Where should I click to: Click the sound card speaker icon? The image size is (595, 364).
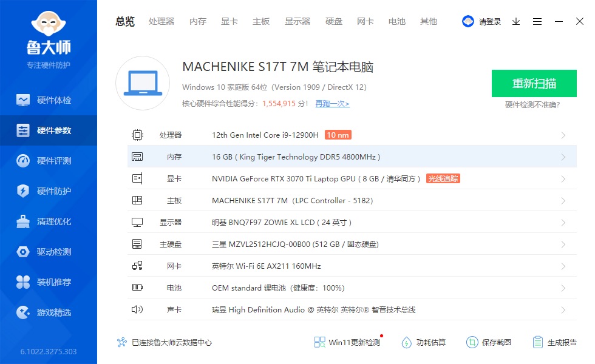tap(137, 309)
